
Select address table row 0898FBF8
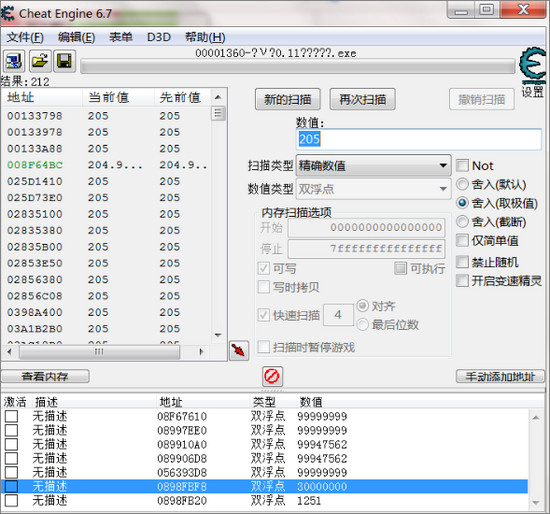264,486
